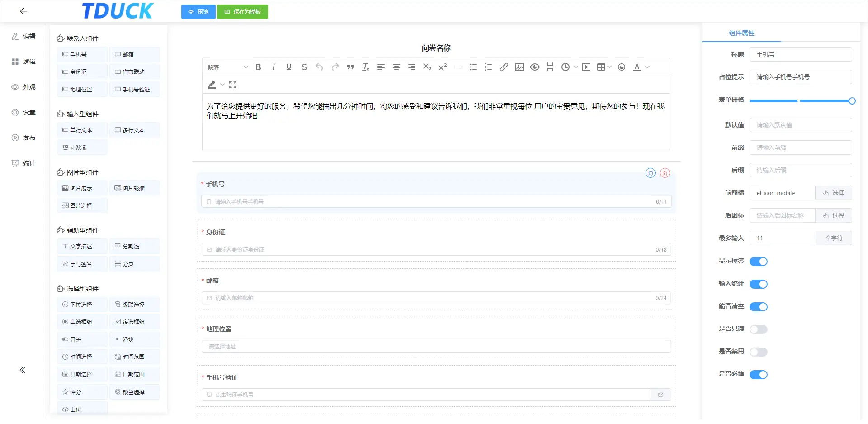Apply text color with the A icon
The height and width of the screenshot is (424, 868).
[637, 67]
